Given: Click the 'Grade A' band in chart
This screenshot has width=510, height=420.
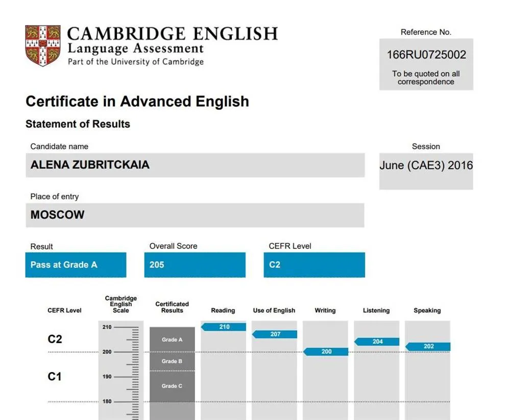Looking at the screenshot, I should [172, 340].
